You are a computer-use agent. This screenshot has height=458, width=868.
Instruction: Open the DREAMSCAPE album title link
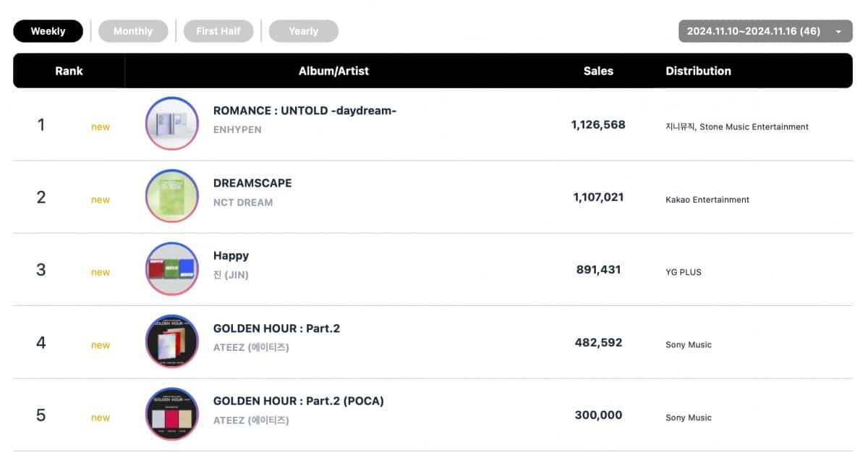[x=252, y=183]
